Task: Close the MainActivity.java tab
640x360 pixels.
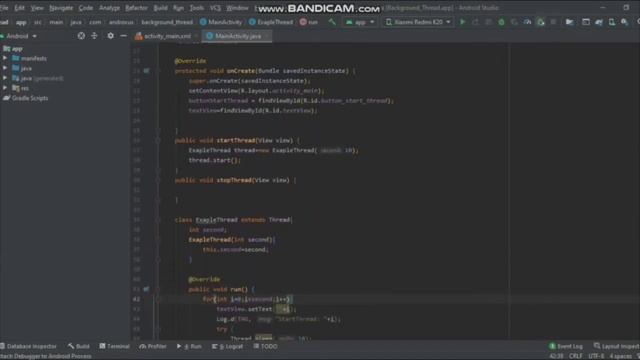Action: pos(267,36)
